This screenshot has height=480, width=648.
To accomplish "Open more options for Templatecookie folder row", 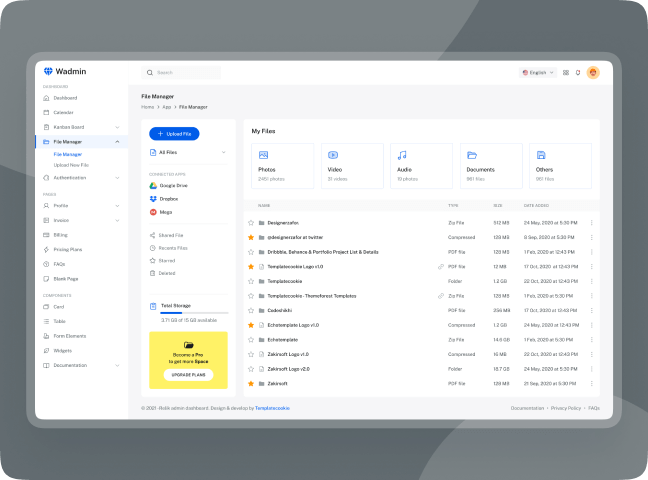I will coord(592,281).
